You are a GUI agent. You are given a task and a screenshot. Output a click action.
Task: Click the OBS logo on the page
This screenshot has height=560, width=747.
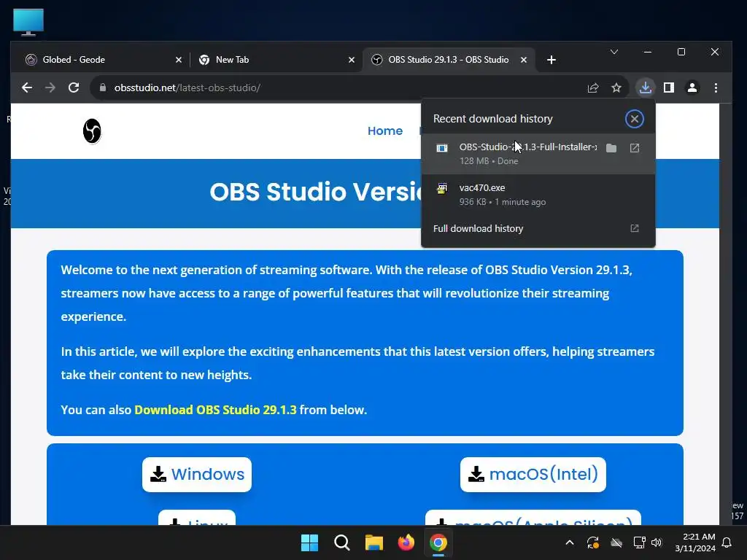coord(92,131)
